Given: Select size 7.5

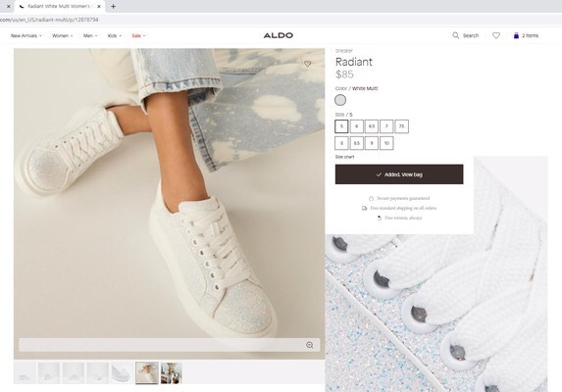Looking at the screenshot, I should (x=402, y=126).
